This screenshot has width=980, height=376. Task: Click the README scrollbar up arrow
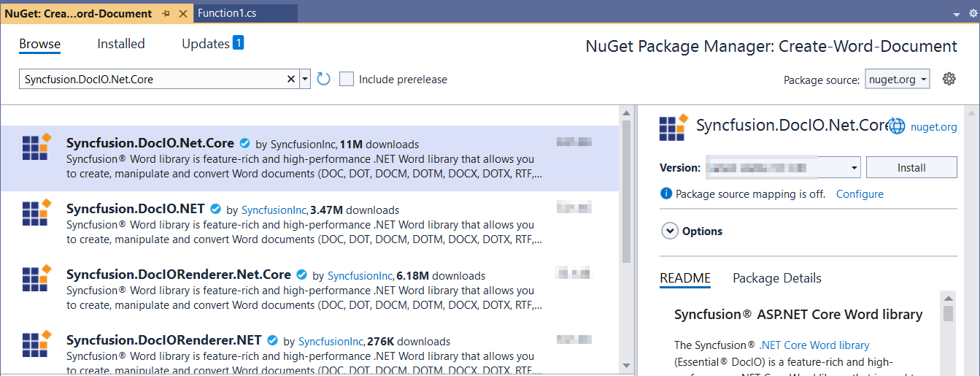coord(948,298)
